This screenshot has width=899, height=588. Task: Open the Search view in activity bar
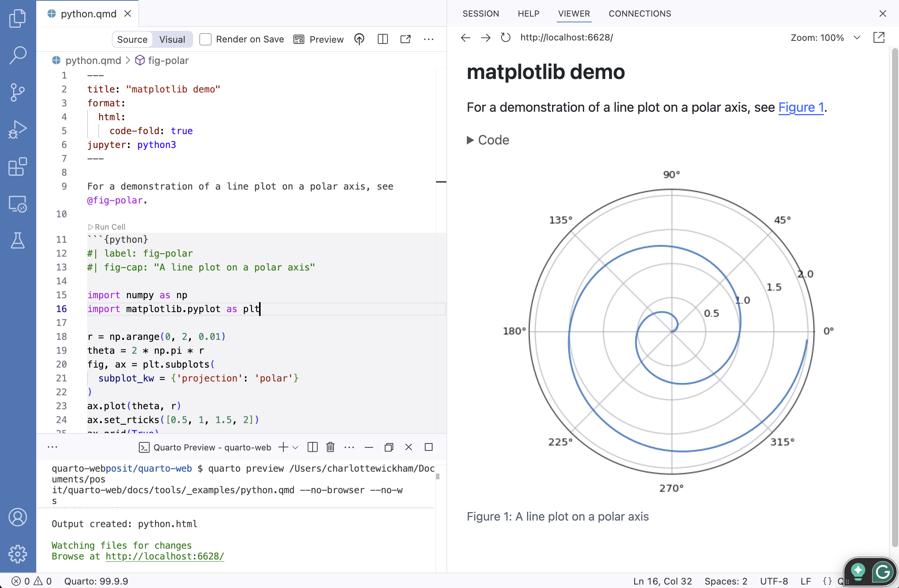[18, 55]
